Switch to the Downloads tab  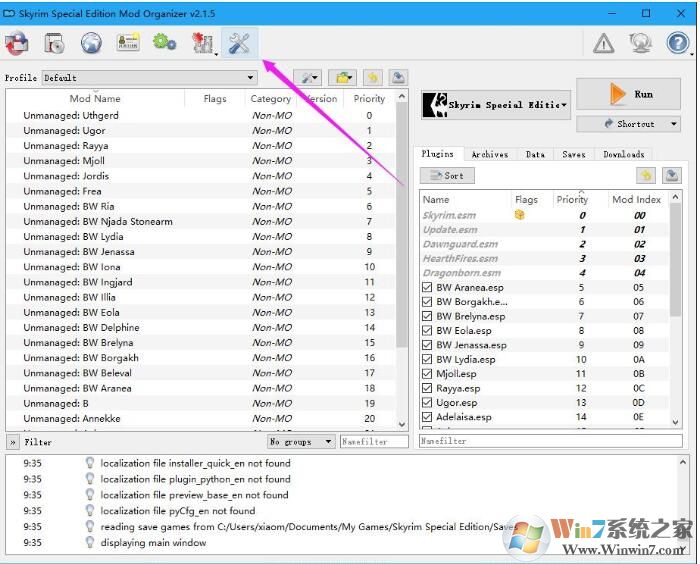coord(623,154)
